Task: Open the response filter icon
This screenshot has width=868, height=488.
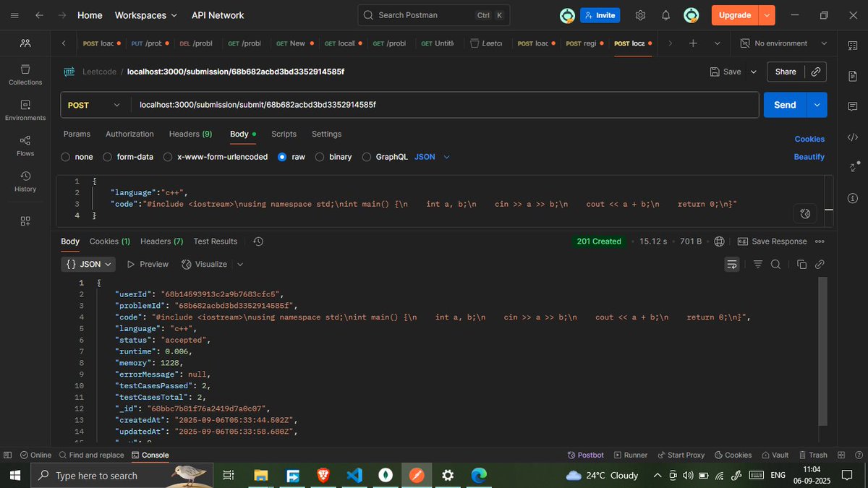Action: point(757,265)
